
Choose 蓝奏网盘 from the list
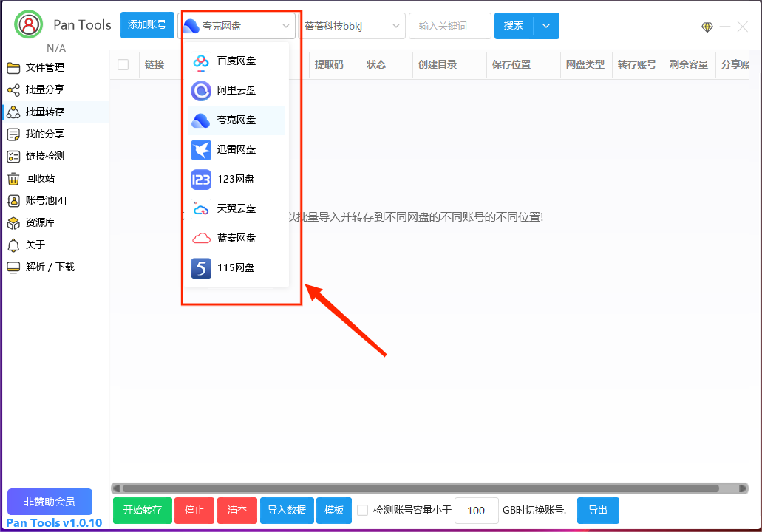coord(237,238)
